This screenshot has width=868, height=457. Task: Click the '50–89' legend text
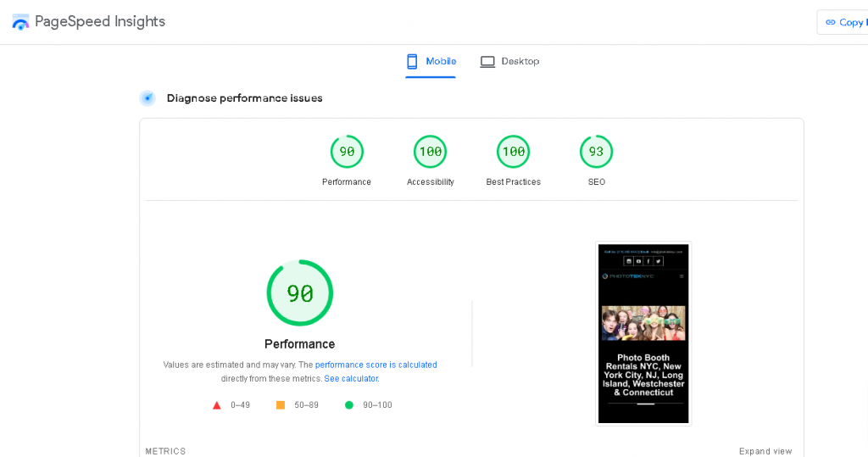306,405
